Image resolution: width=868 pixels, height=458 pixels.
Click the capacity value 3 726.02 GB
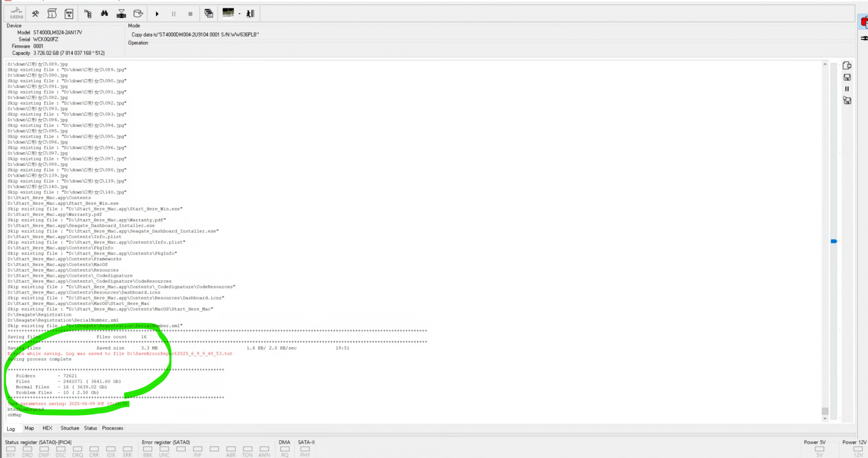pos(69,53)
